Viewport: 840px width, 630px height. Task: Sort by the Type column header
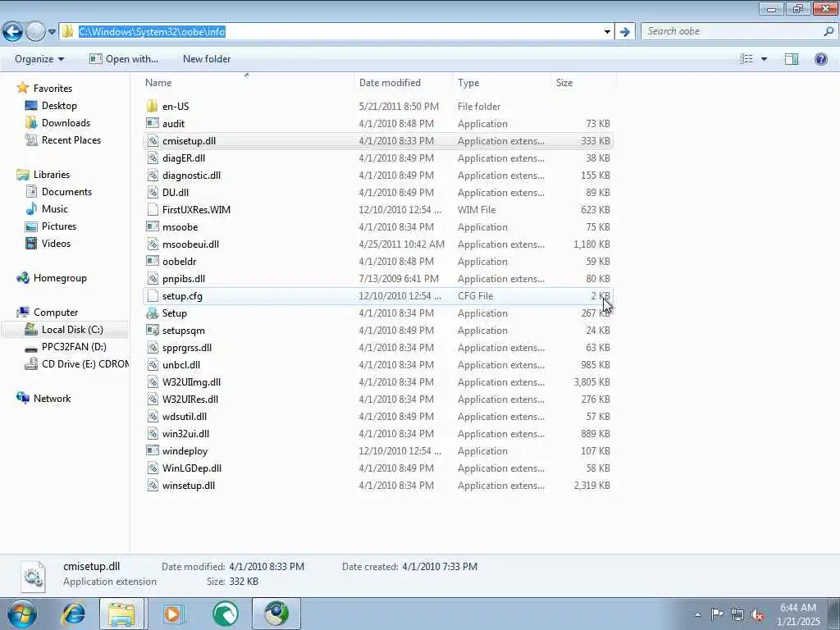[x=468, y=83]
